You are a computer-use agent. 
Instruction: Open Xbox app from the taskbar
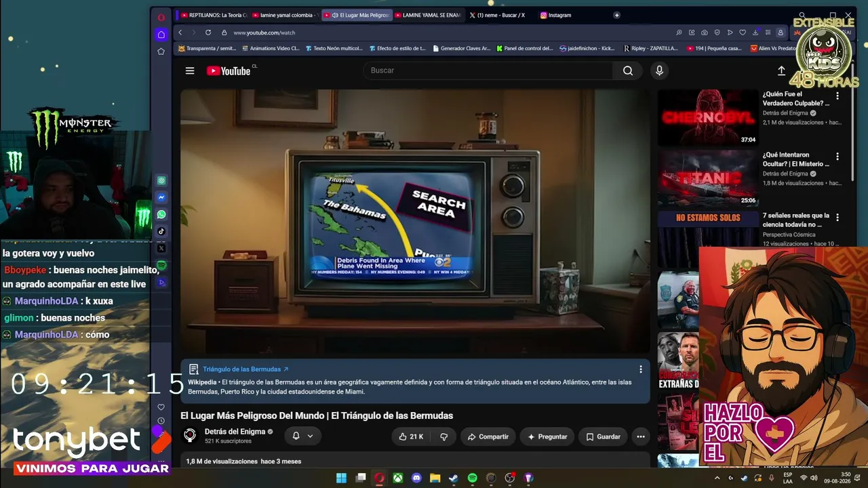(398, 478)
